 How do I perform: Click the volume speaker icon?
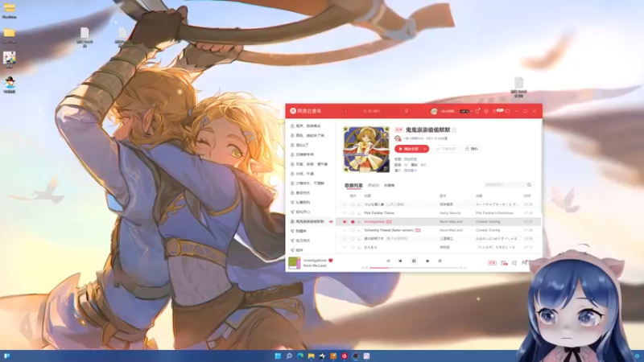pos(514,263)
